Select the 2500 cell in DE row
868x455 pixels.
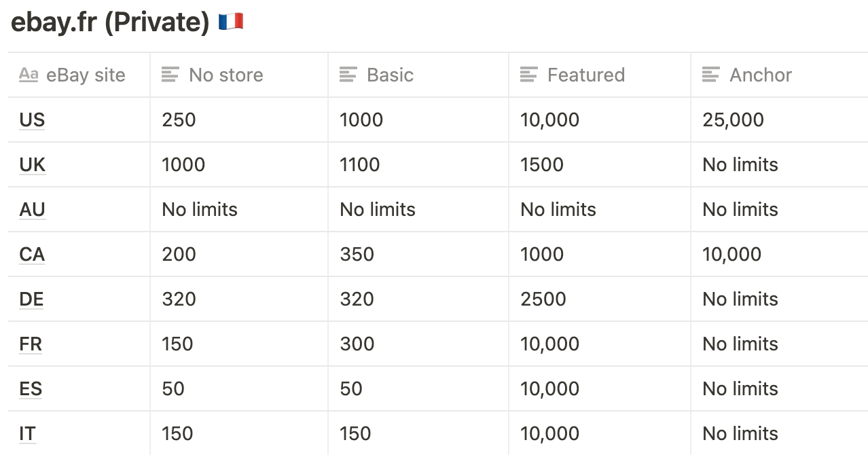click(600, 299)
